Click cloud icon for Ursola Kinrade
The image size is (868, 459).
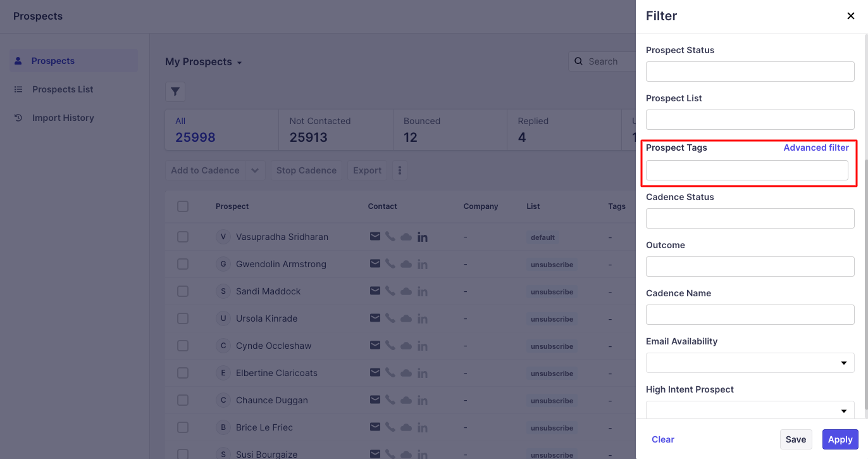[x=406, y=318]
